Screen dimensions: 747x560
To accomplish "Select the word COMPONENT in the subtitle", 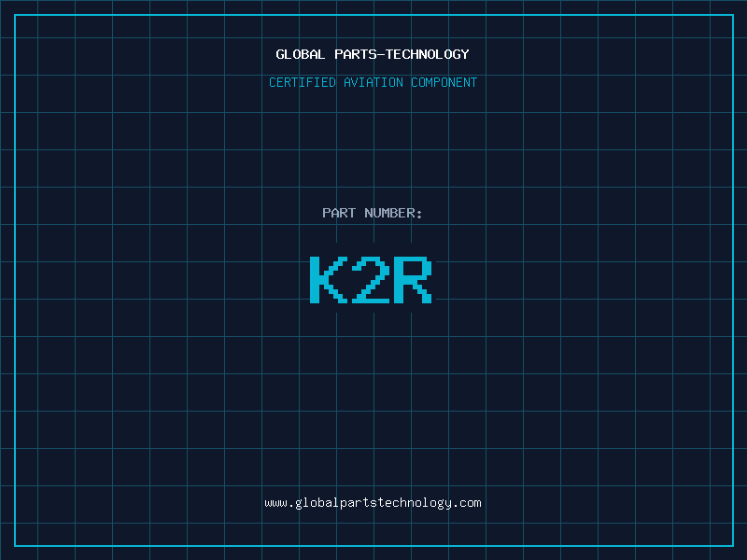I will (x=444, y=82).
